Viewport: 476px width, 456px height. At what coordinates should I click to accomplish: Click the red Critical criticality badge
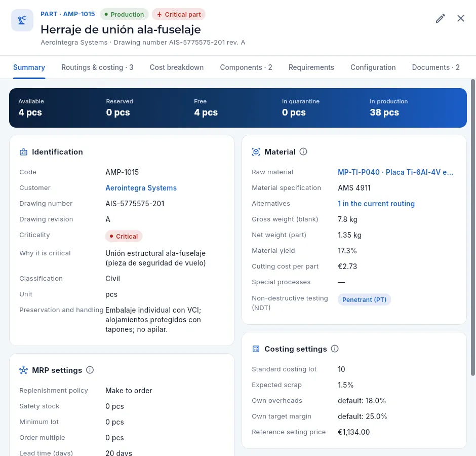click(124, 236)
